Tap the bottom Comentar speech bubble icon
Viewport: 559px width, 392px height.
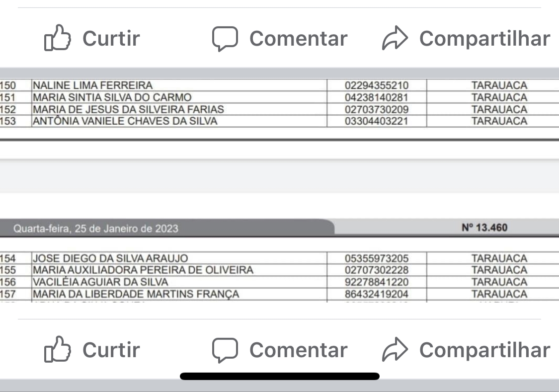tap(225, 350)
